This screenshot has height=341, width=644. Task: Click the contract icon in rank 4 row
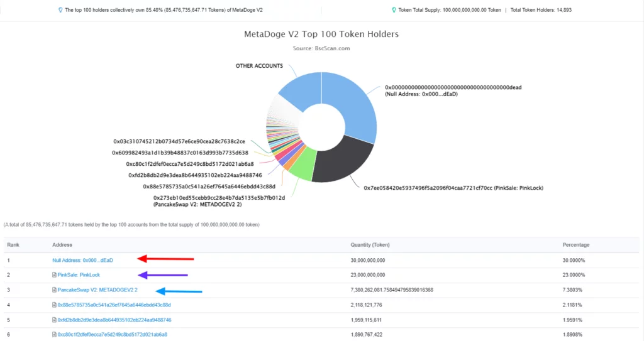(55, 305)
